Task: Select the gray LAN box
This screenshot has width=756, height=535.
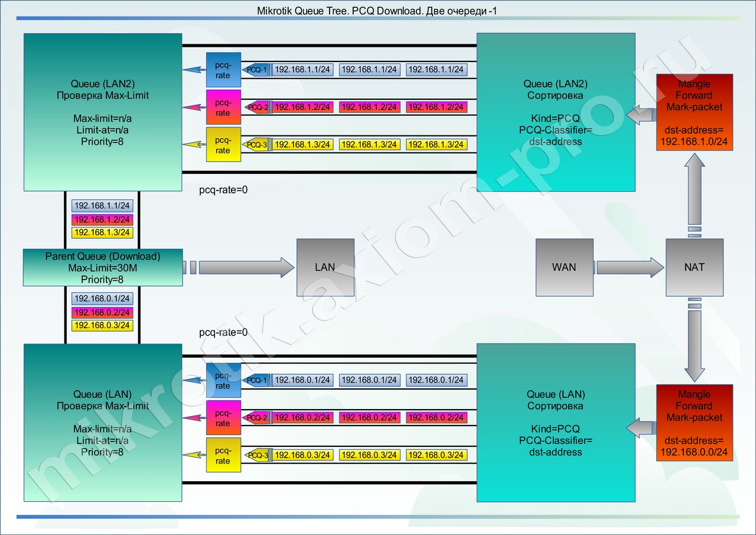Action: 325,267
